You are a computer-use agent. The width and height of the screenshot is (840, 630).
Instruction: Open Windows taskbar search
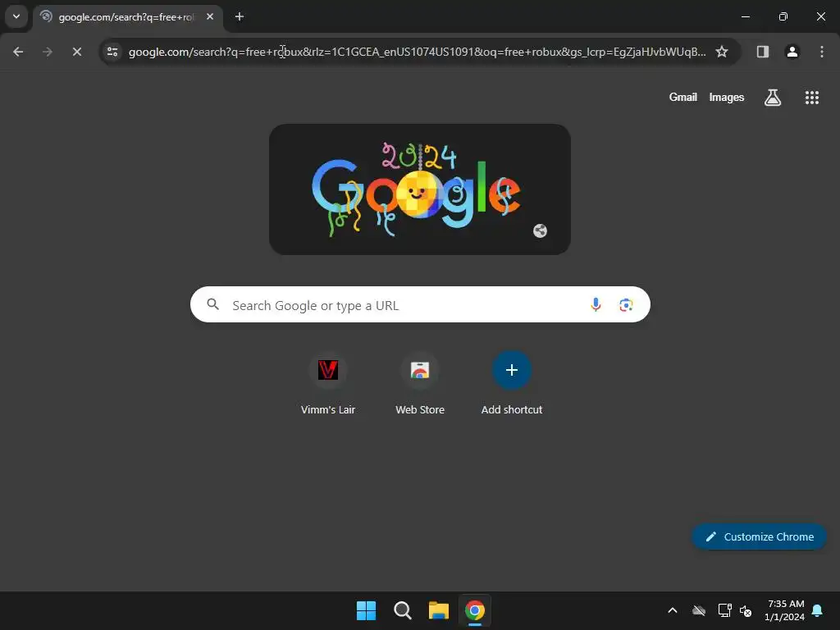(x=402, y=610)
